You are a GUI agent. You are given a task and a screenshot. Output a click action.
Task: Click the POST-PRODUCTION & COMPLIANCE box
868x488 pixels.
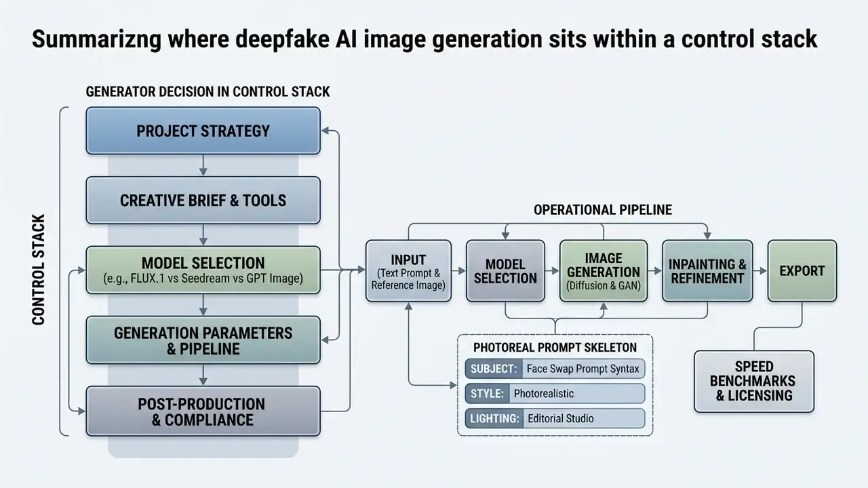point(203,411)
